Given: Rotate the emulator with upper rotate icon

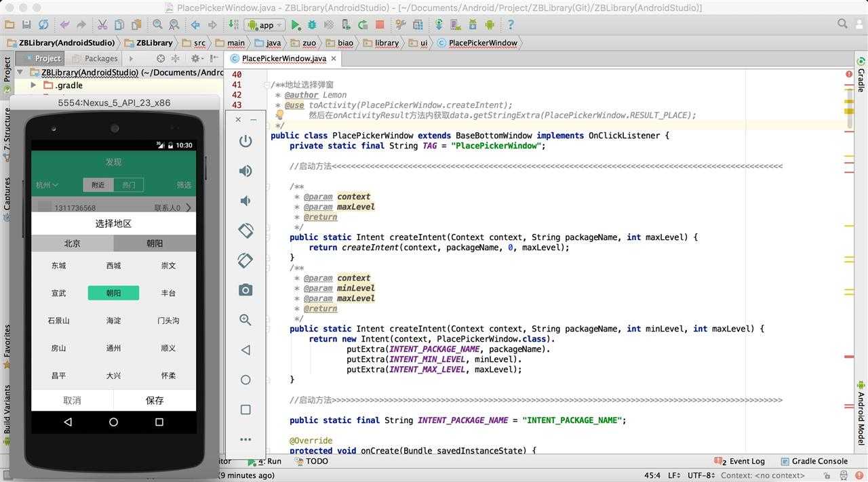Looking at the screenshot, I should (245, 230).
